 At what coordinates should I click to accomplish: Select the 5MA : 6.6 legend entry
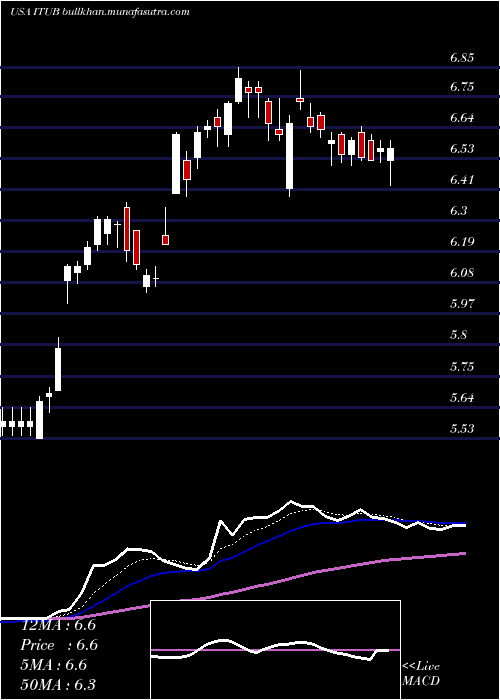[56, 665]
